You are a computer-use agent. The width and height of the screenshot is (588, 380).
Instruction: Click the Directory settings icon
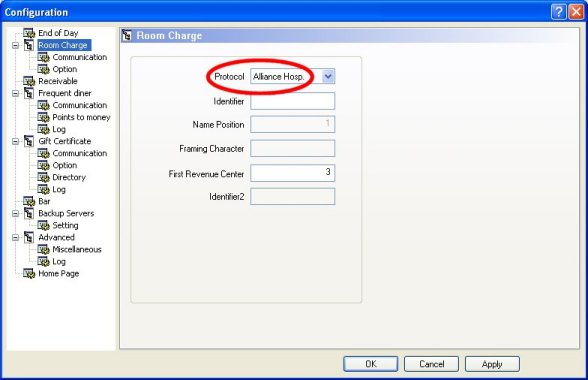pyautogui.click(x=44, y=177)
